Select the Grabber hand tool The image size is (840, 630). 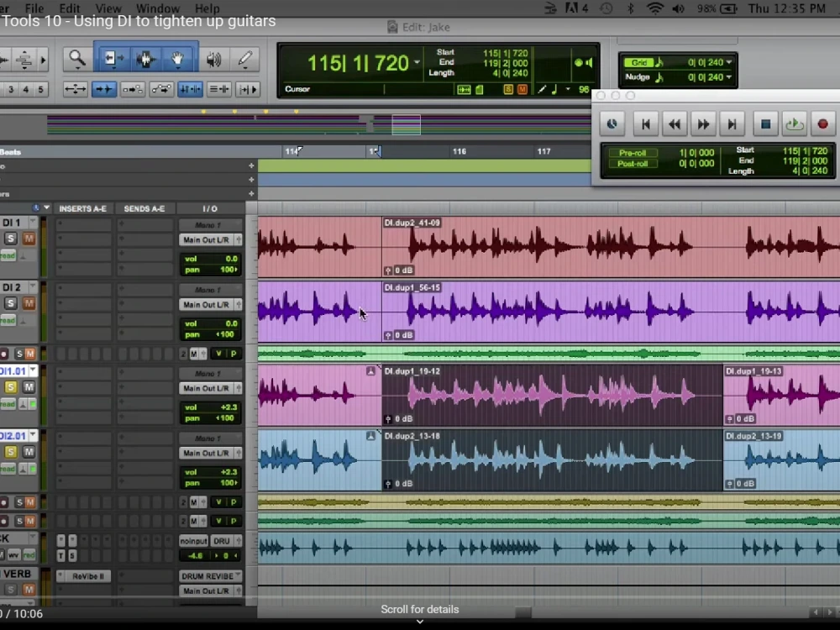(178, 59)
